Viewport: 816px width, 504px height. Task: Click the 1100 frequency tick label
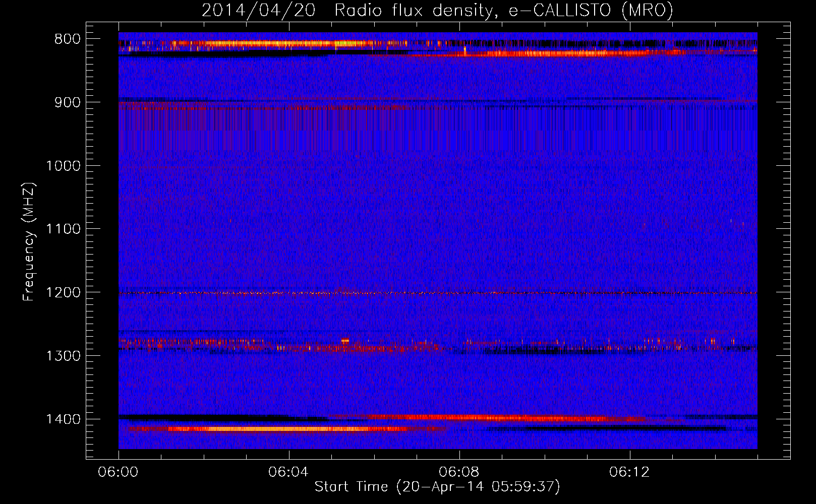(63, 229)
